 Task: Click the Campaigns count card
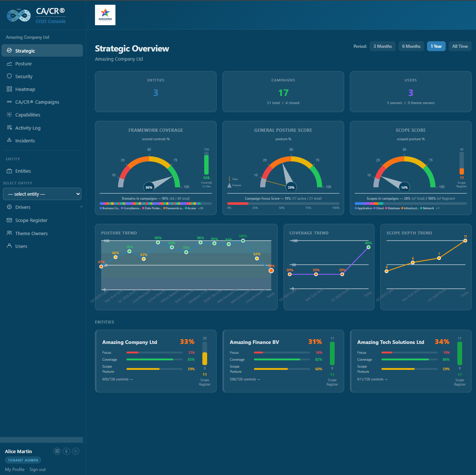pyautogui.click(x=283, y=92)
